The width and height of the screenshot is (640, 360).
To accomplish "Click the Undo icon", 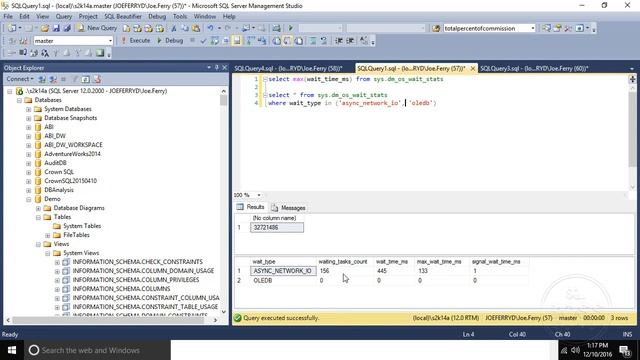I will [x=210, y=28].
